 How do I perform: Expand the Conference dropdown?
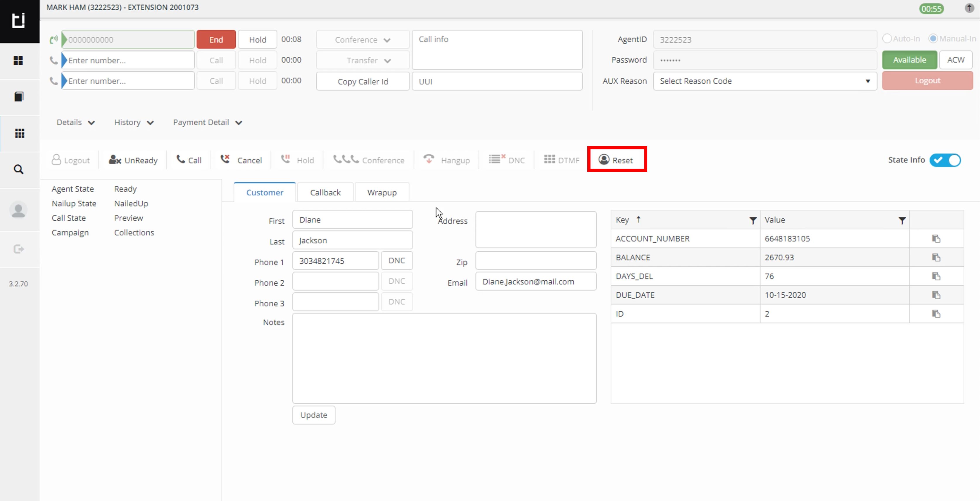coord(363,39)
